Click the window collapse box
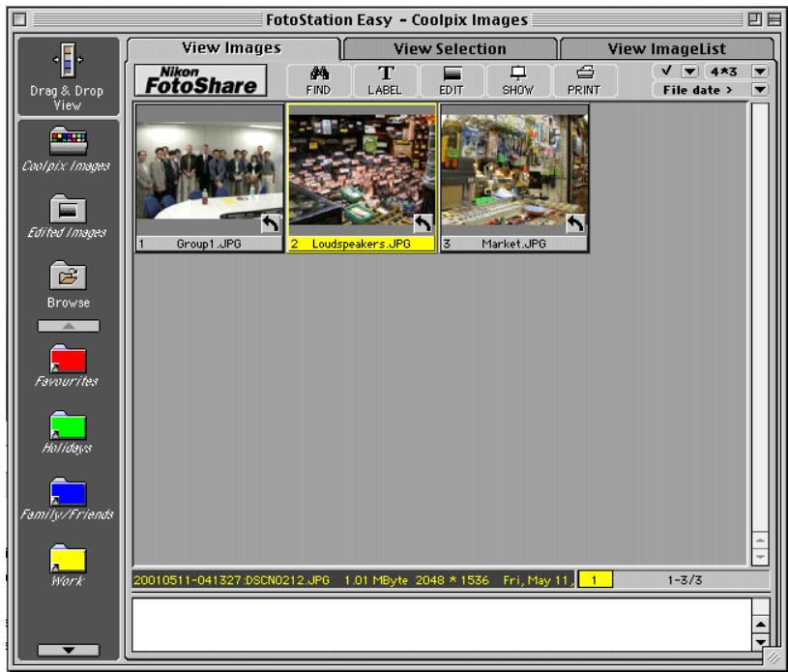The height and width of the screenshot is (672, 788). click(773, 19)
